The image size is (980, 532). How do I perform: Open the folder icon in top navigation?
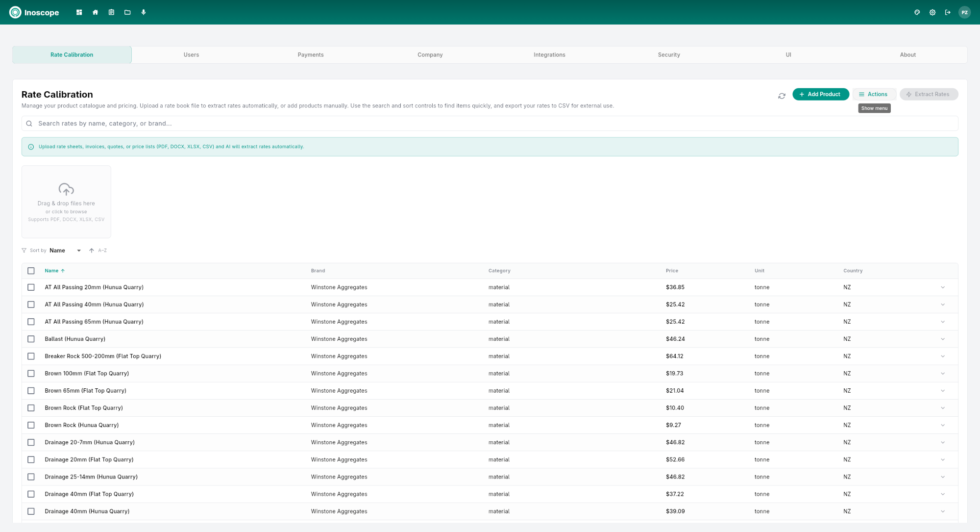(127, 12)
